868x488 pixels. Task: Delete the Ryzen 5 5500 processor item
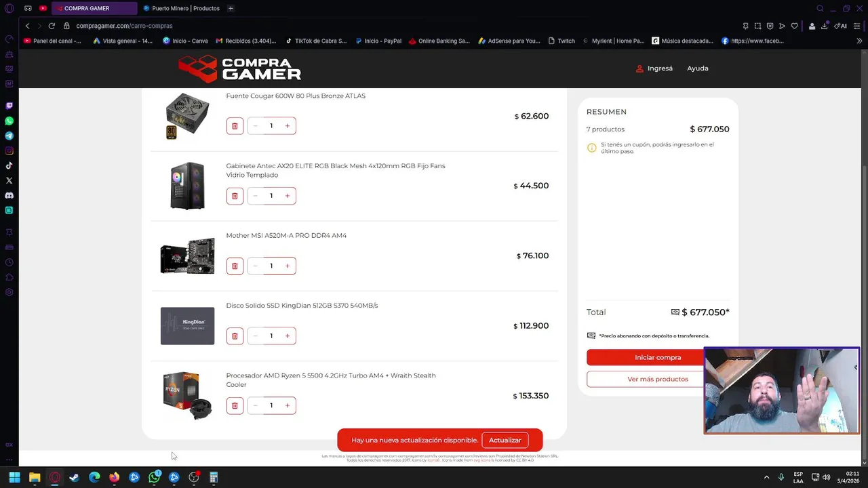pyautogui.click(x=235, y=405)
